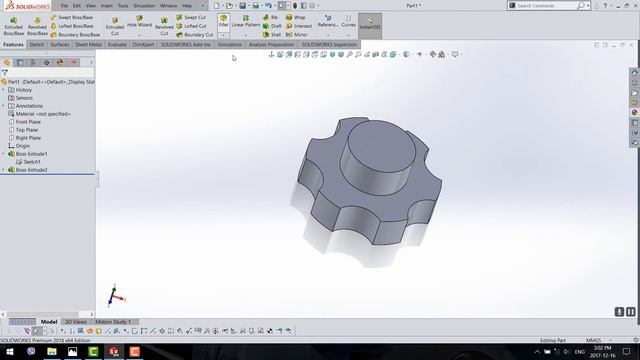Open File Explorer from the taskbar
Screen dimensions: 640x360
pos(52,351)
